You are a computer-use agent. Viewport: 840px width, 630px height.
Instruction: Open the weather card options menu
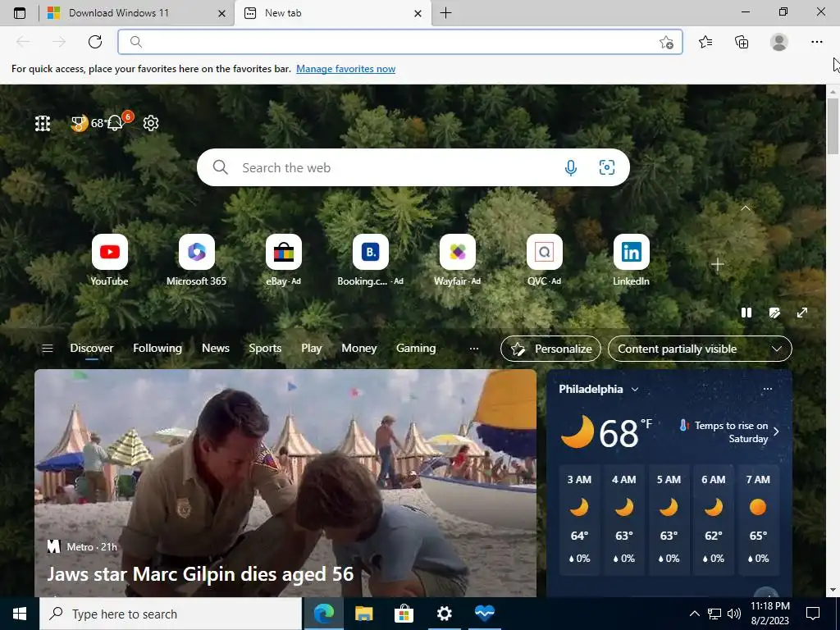pyautogui.click(x=767, y=389)
